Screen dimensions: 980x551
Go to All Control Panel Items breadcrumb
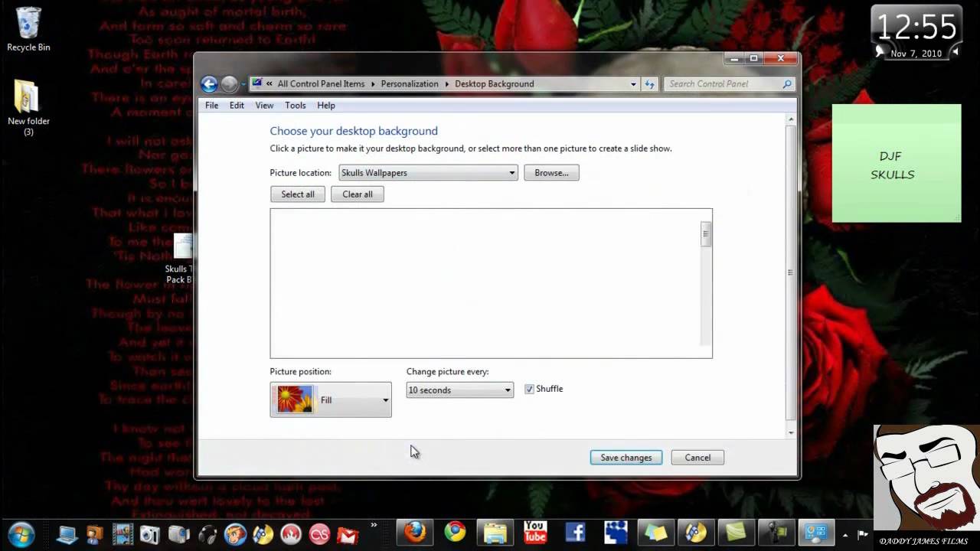click(x=321, y=84)
